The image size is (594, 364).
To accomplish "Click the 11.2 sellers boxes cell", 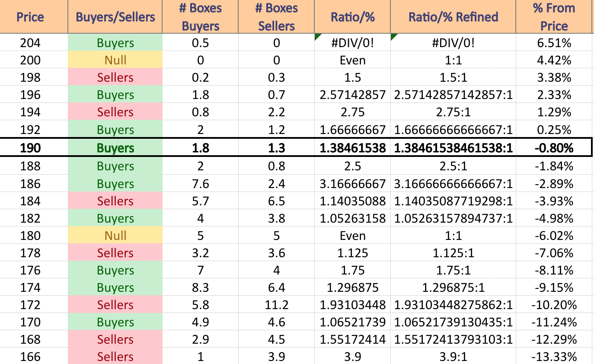I will pyautogui.click(x=276, y=305).
